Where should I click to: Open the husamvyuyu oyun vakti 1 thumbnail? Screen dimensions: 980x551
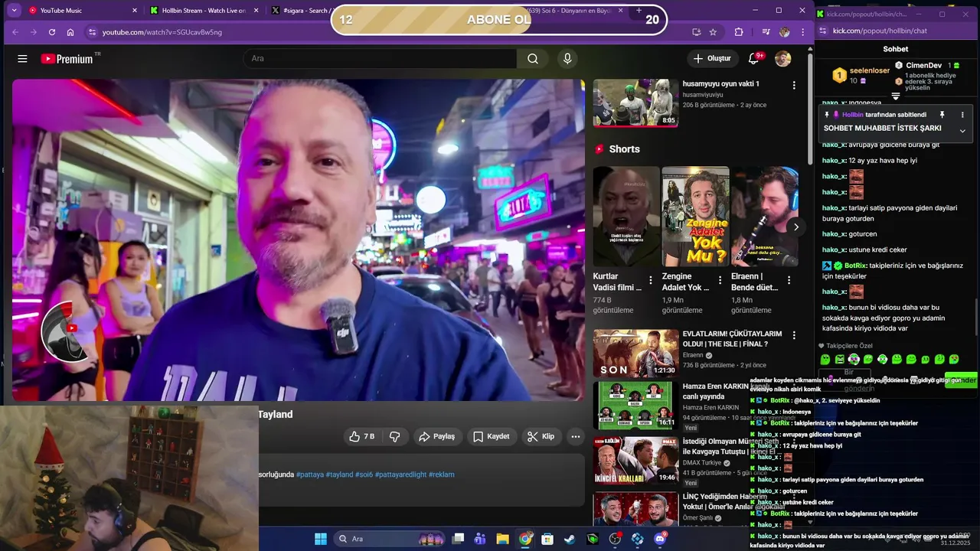point(635,103)
